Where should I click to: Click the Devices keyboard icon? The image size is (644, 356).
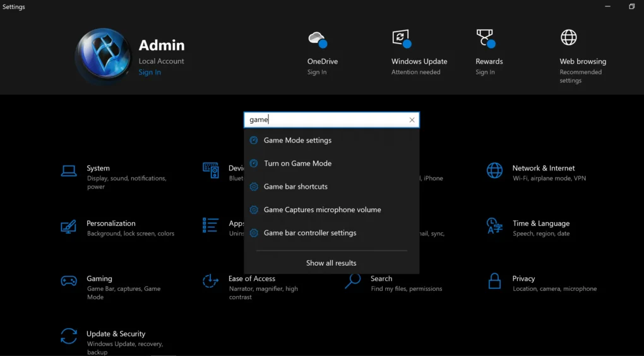tap(211, 170)
